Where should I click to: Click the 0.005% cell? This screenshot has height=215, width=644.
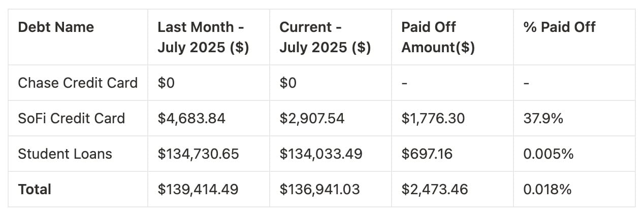(548, 154)
